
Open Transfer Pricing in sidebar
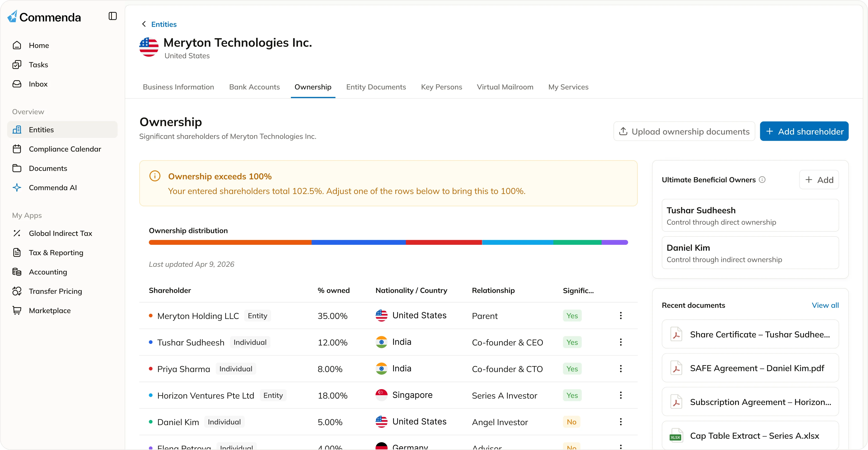62,291
